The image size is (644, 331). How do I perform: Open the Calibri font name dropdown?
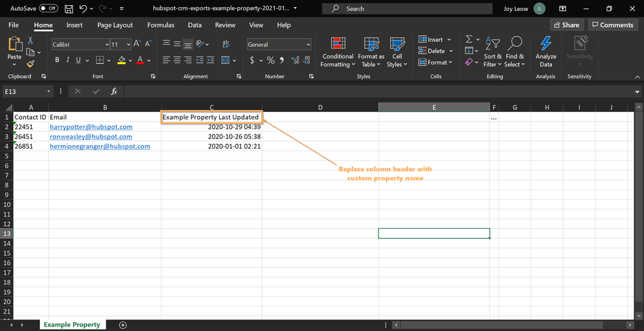click(107, 44)
